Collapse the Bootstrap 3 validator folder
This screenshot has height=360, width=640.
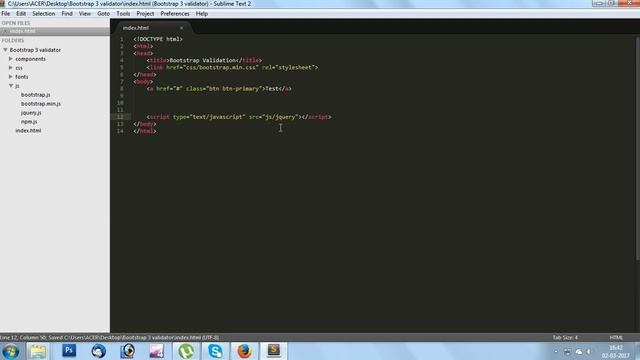[x=5, y=50]
